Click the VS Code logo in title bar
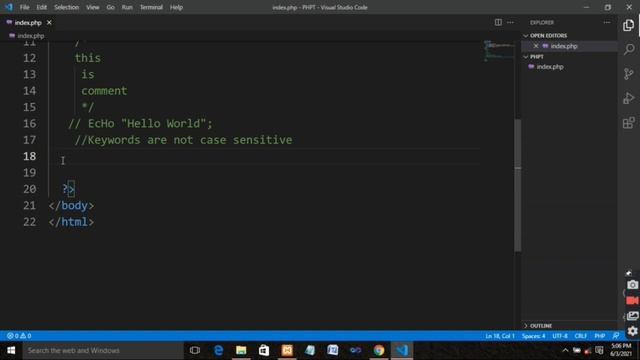640x360 pixels. click(9, 7)
